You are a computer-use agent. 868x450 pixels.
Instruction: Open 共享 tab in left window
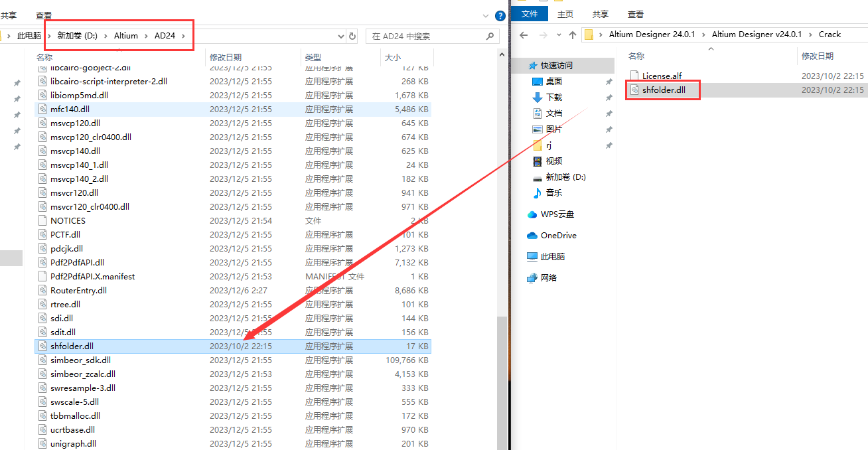(x=8, y=15)
